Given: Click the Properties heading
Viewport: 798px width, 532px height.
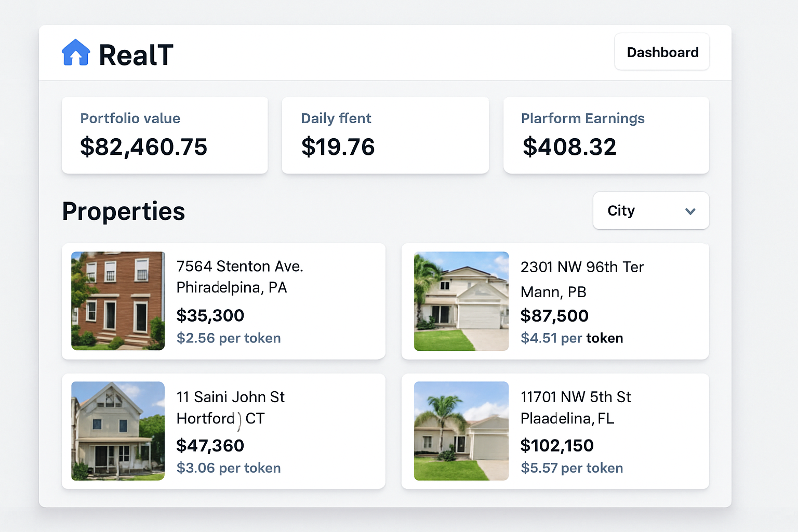Looking at the screenshot, I should pyautogui.click(x=123, y=210).
